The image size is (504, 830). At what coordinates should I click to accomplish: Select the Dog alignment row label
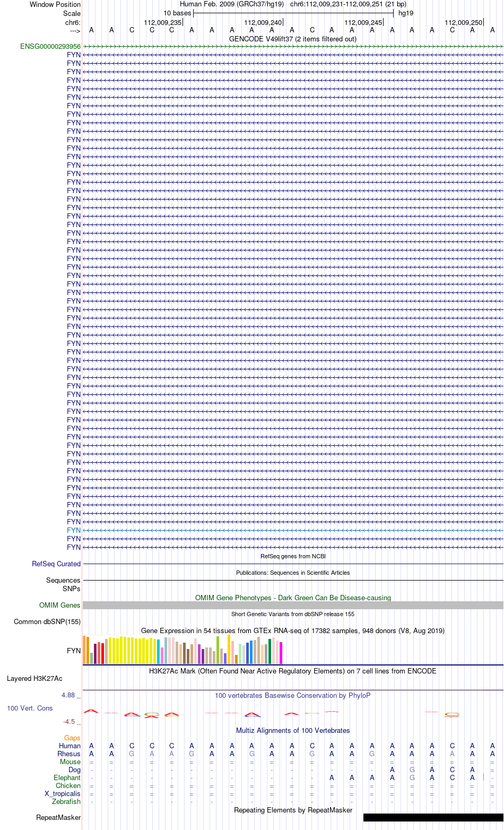coord(75,770)
